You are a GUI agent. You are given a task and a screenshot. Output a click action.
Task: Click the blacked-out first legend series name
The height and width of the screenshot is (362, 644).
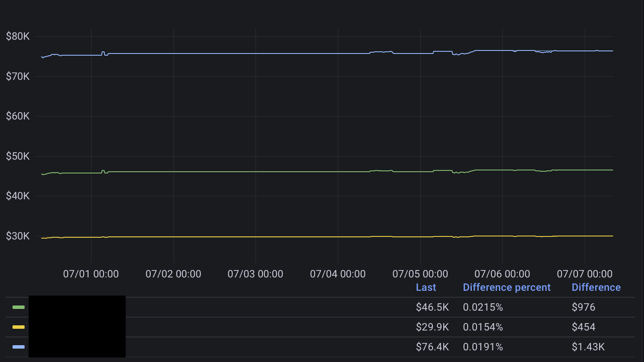coord(77,307)
